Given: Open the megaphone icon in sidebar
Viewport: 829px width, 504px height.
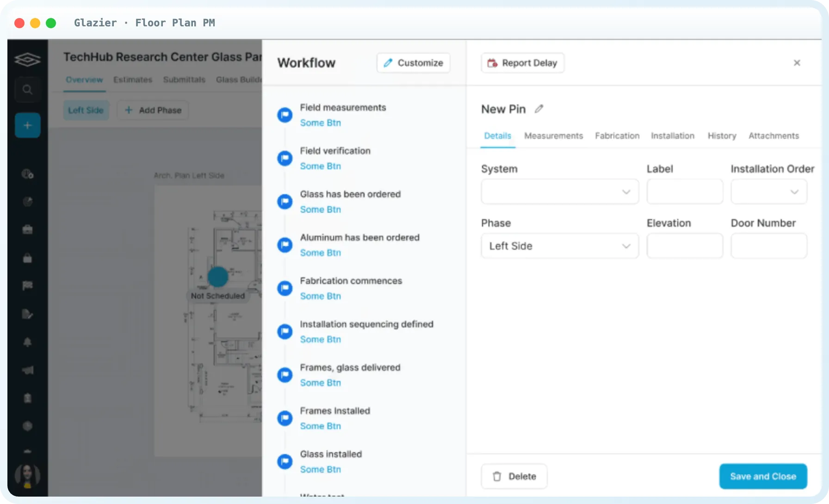Looking at the screenshot, I should 27,370.
